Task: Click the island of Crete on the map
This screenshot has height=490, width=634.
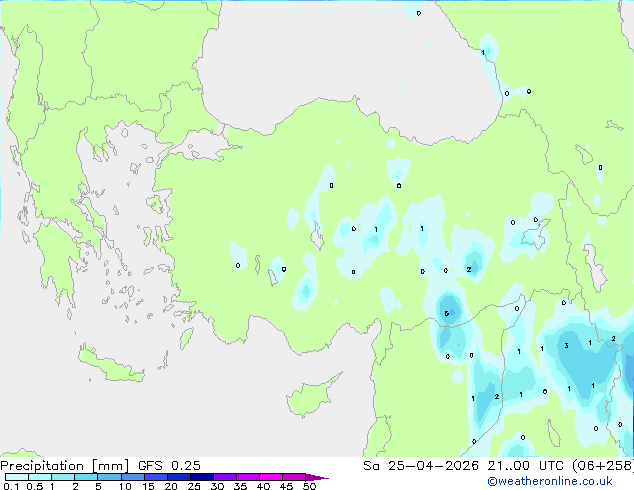Action: 110,365
